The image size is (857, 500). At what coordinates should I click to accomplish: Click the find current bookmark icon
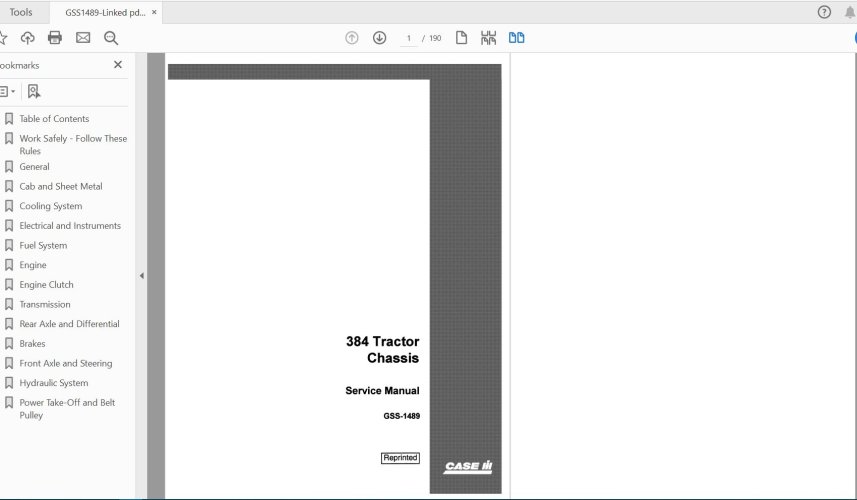click(34, 91)
